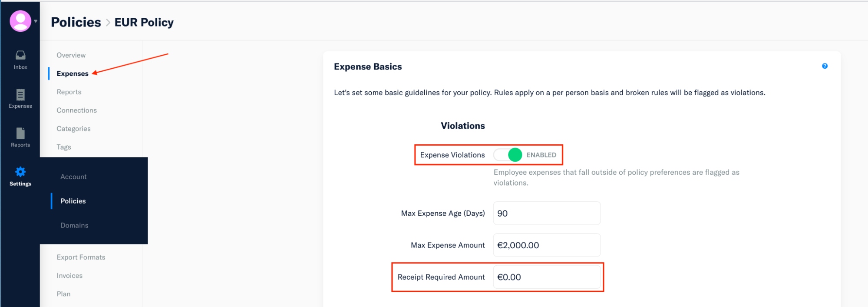
Task: Select the Overview policy tab
Action: coord(71,55)
